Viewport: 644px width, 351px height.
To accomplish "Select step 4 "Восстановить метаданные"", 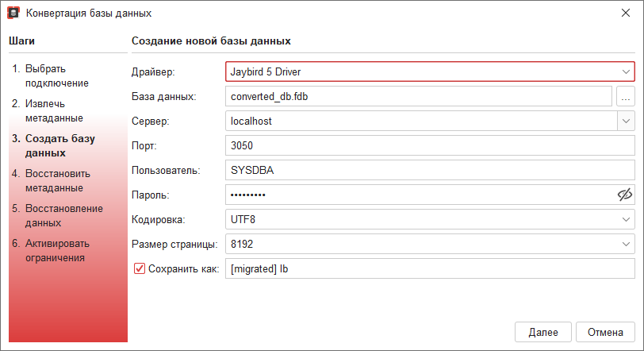I will 52,180.
